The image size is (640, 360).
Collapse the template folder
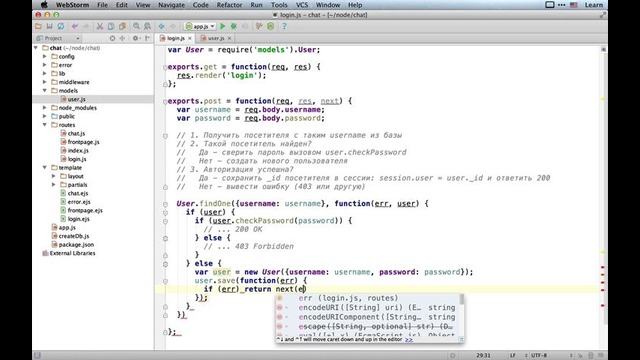coord(44,168)
